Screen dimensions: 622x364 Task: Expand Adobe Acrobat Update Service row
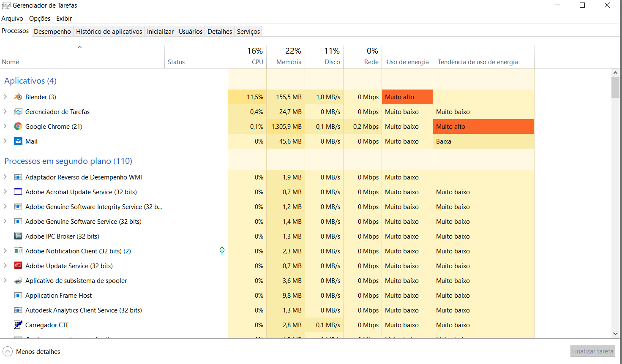click(5, 192)
